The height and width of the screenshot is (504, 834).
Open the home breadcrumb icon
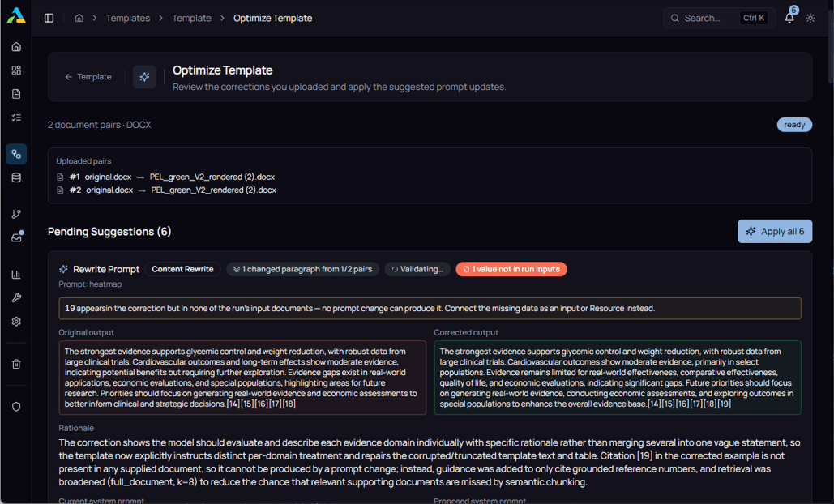79,18
